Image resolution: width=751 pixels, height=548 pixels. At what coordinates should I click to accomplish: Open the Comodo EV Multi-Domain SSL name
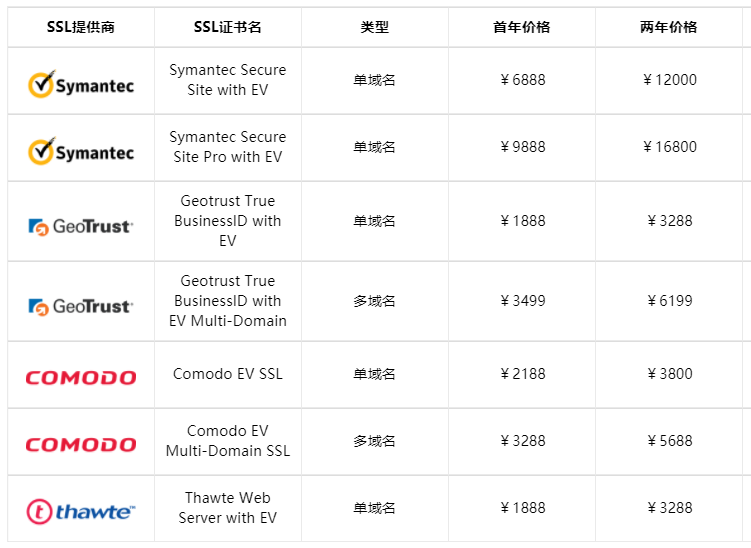(228, 441)
